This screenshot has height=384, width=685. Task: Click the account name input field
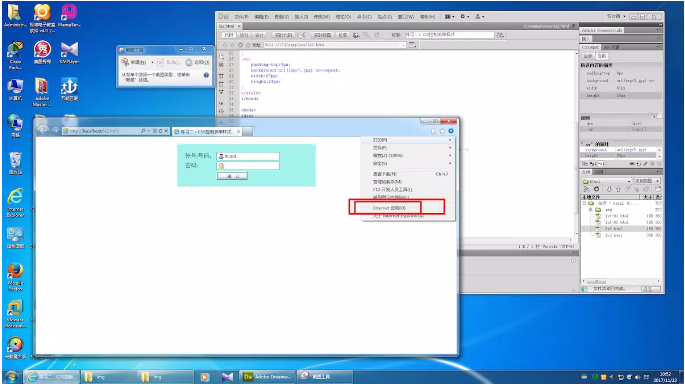click(248, 156)
